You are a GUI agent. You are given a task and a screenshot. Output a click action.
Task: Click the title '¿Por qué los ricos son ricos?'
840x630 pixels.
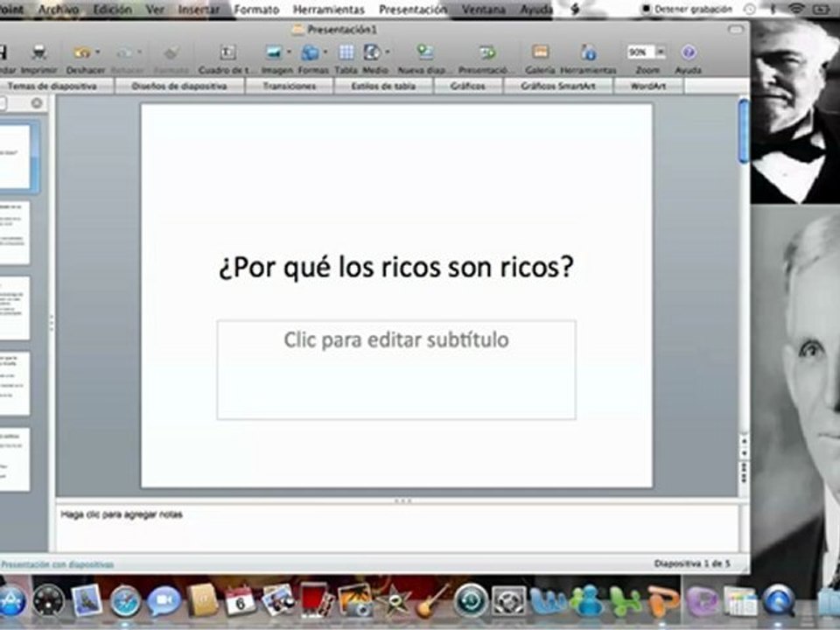click(x=396, y=267)
